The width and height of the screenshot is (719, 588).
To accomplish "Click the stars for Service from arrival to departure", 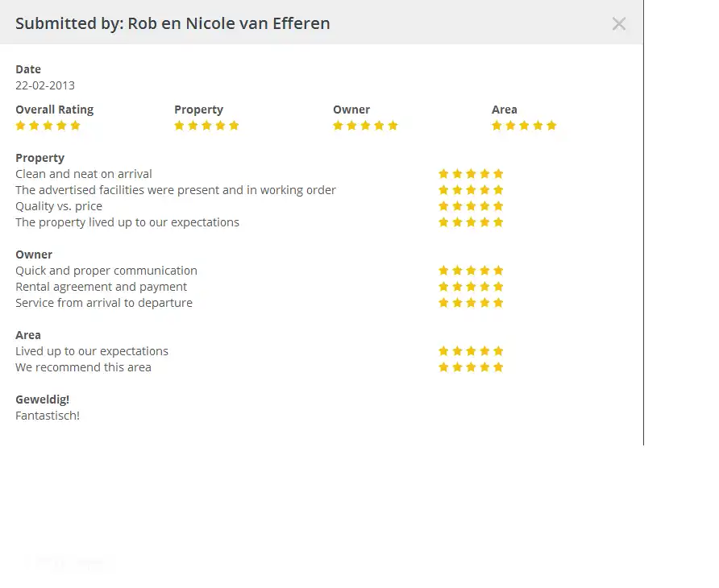I will click(x=471, y=303).
